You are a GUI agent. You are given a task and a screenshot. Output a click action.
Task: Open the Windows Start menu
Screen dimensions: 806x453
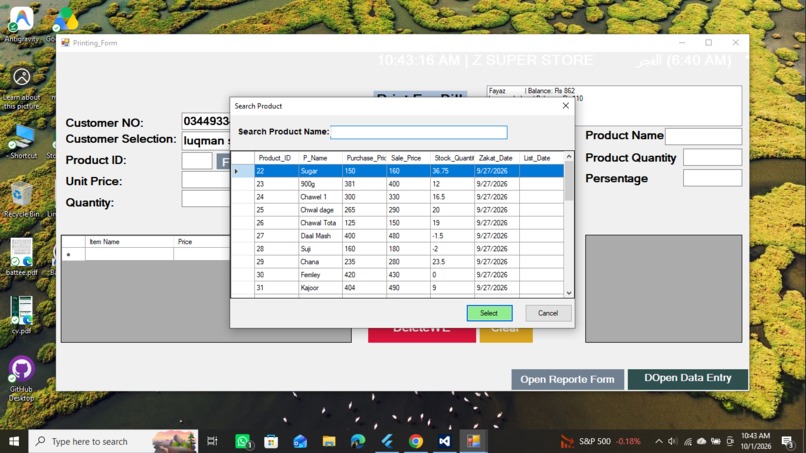pos(14,441)
